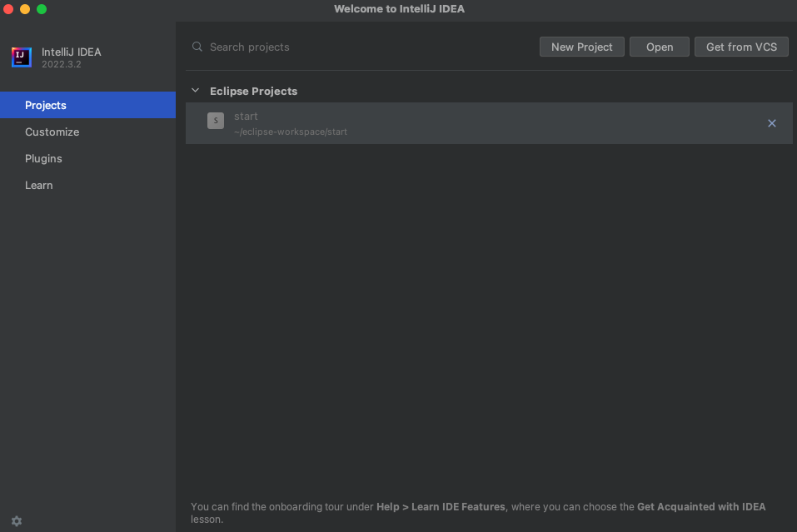Click the IntelliJ IDEA product name

[71, 52]
